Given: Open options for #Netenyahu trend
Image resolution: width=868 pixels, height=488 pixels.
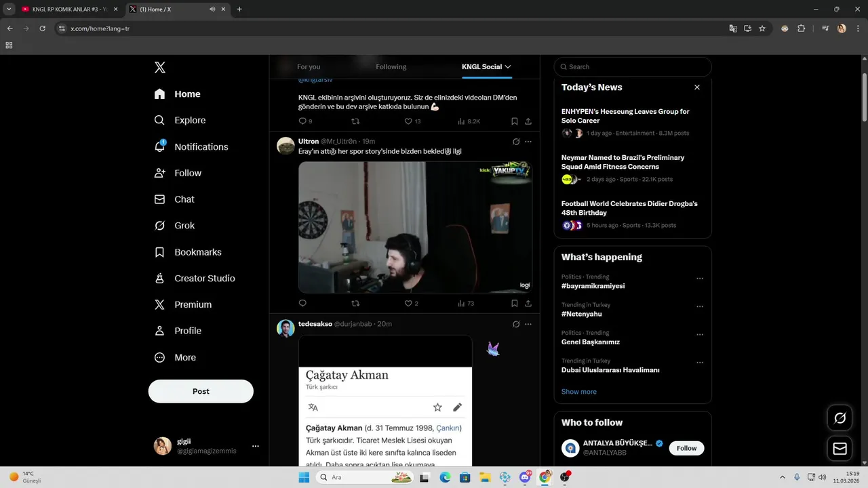Looking at the screenshot, I should tap(700, 306).
